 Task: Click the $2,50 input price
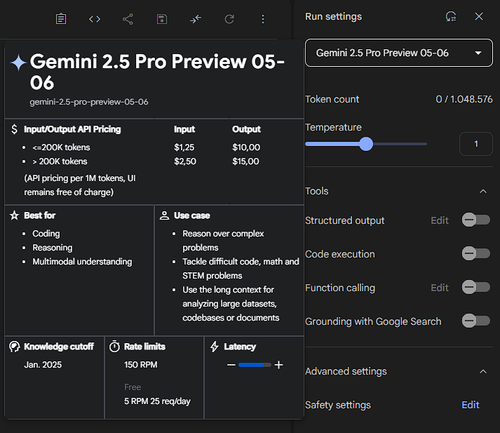click(185, 161)
